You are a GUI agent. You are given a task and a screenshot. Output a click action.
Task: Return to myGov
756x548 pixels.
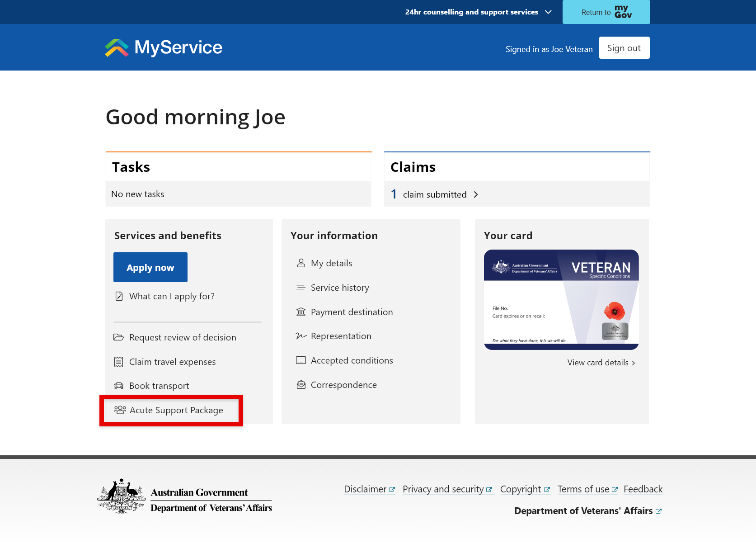click(606, 12)
